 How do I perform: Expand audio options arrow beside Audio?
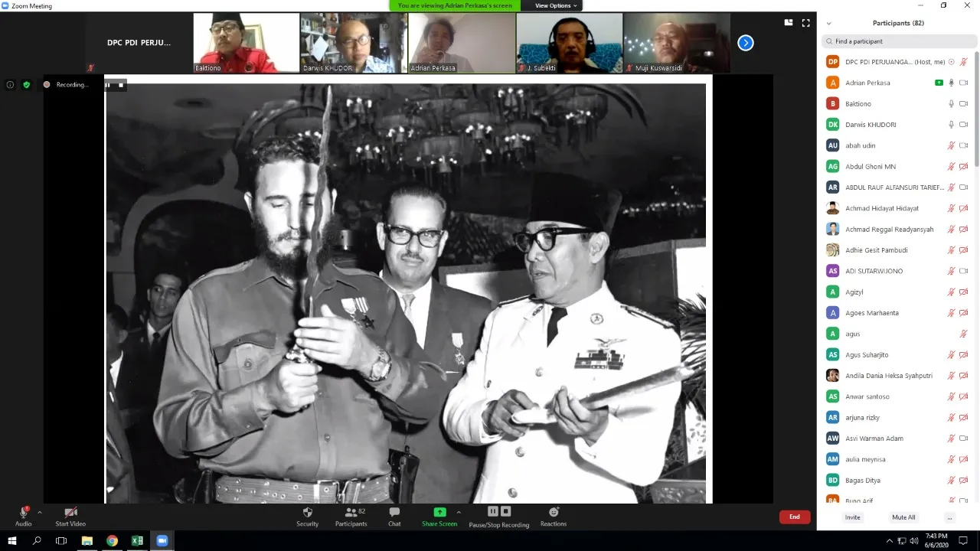40,513
